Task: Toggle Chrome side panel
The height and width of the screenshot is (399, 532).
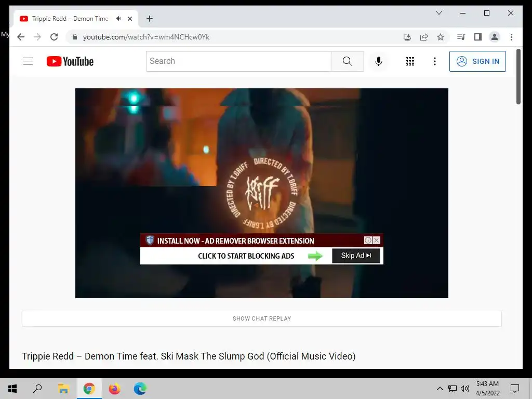Action: [478, 37]
